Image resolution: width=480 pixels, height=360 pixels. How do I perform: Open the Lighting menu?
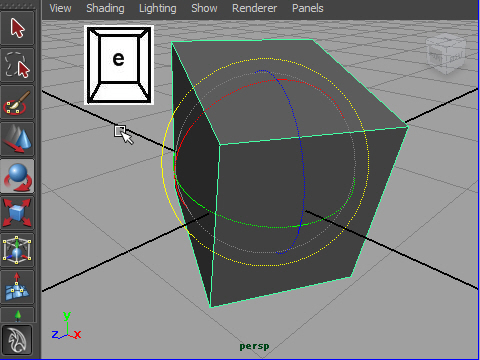[x=158, y=8]
